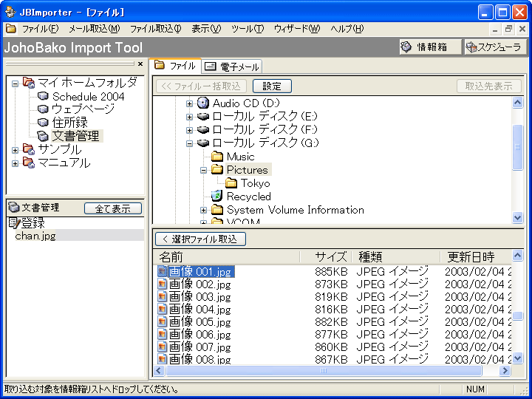Open the ツール(T) menu
The image size is (532, 399).
[248, 29]
